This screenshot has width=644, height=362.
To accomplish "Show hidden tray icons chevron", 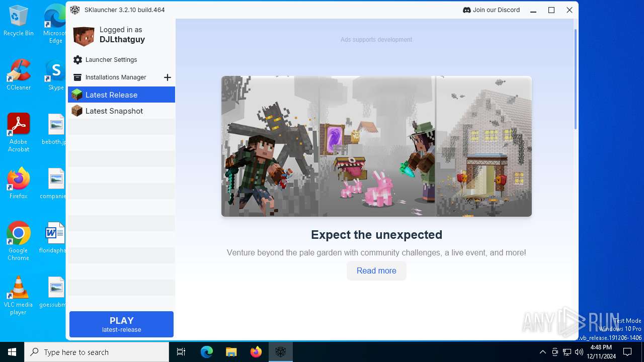I will pyautogui.click(x=542, y=352).
